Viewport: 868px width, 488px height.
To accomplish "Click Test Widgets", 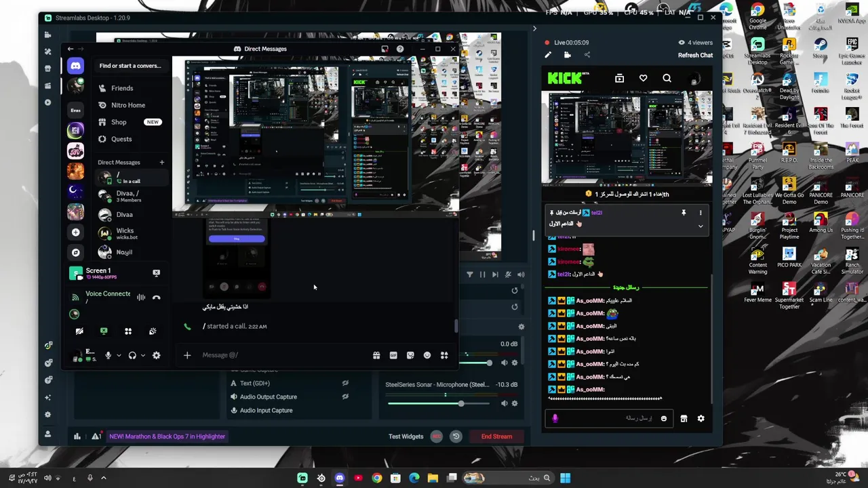I will [406, 436].
